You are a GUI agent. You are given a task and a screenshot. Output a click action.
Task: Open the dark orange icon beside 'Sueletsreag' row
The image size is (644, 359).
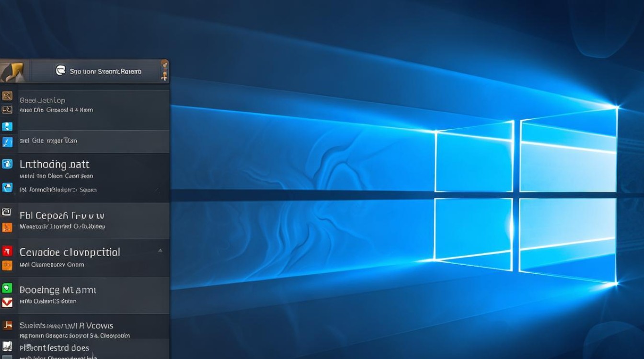click(x=7, y=325)
